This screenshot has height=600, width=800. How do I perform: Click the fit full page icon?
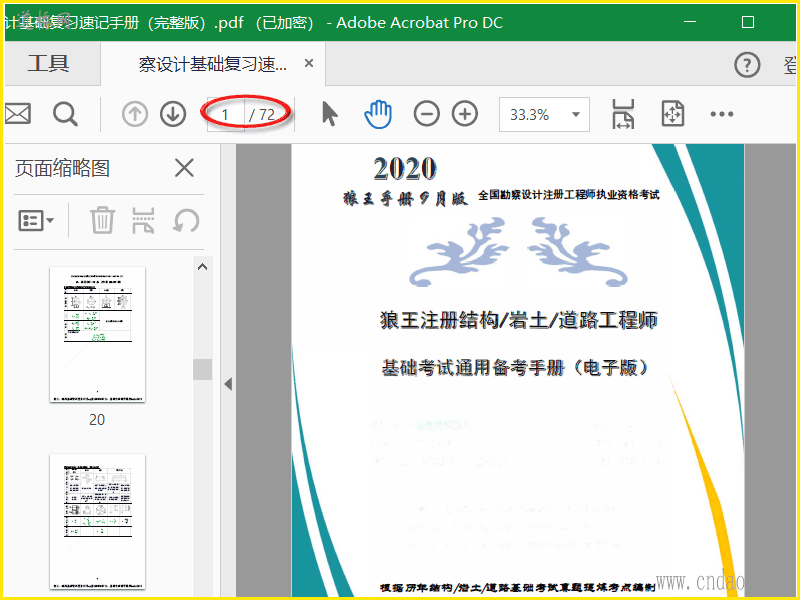coord(672,113)
